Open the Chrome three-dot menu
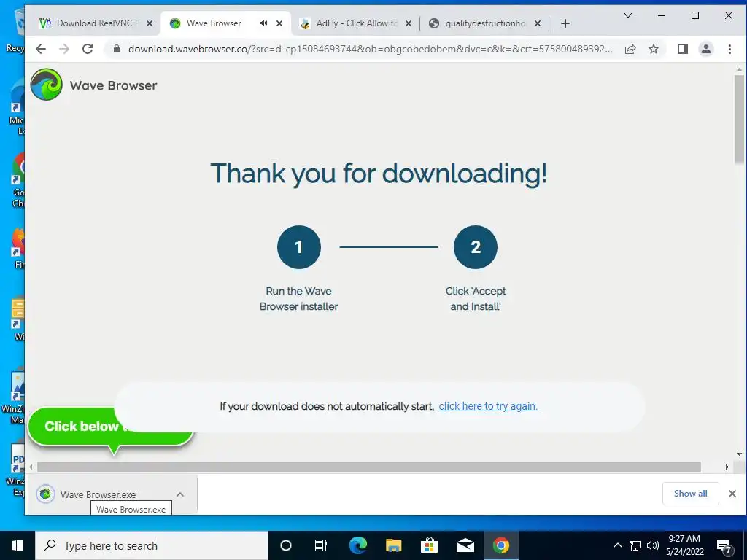 (729, 49)
